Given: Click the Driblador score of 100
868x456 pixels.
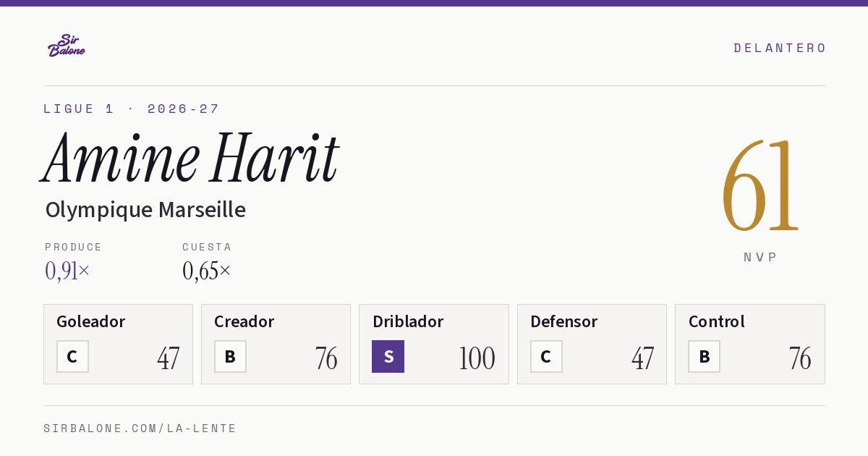Looking at the screenshot, I should point(477,358).
